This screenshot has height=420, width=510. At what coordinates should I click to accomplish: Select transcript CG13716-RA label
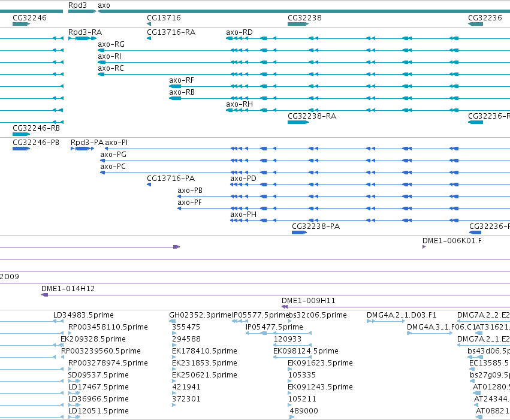click(171, 32)
